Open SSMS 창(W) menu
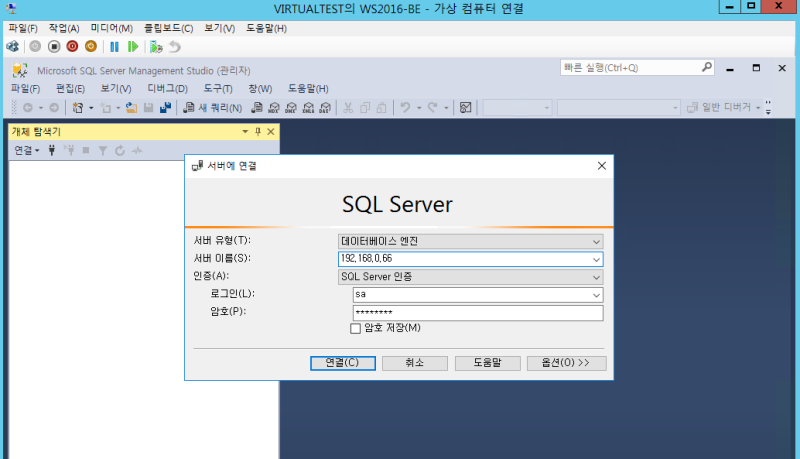 click(260, 89)
